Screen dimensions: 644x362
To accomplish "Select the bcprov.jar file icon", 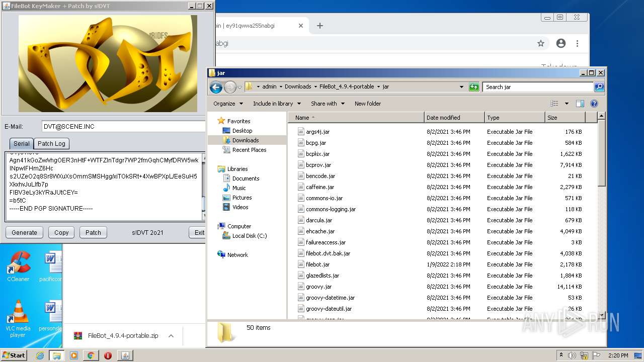I will pyautogui.click(x=301, y=165).
